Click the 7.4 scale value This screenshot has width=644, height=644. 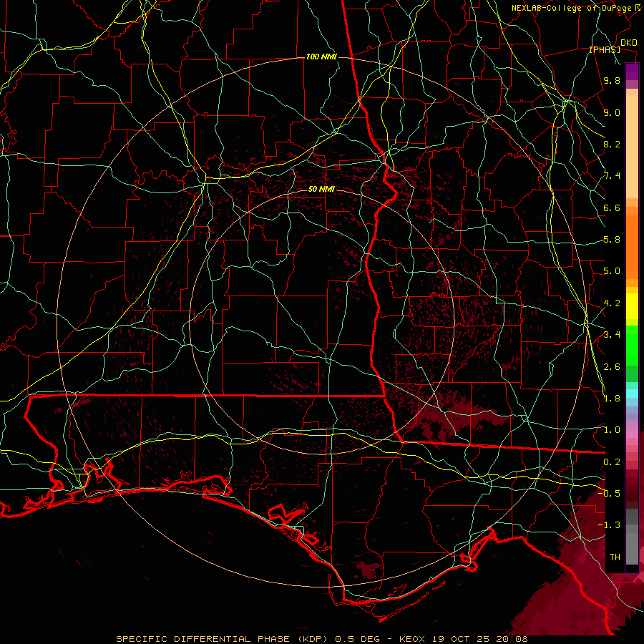(612, 176)
